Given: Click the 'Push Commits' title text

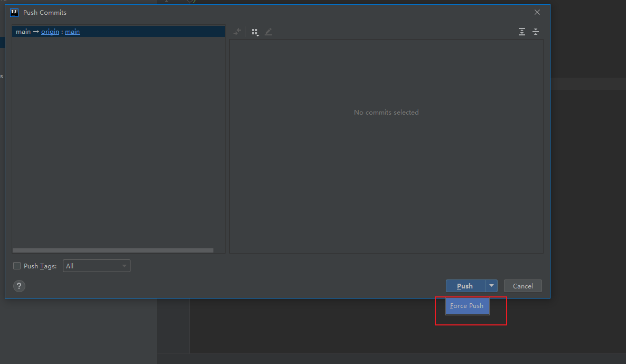Looking at the screenshot, I should [45, 12].
